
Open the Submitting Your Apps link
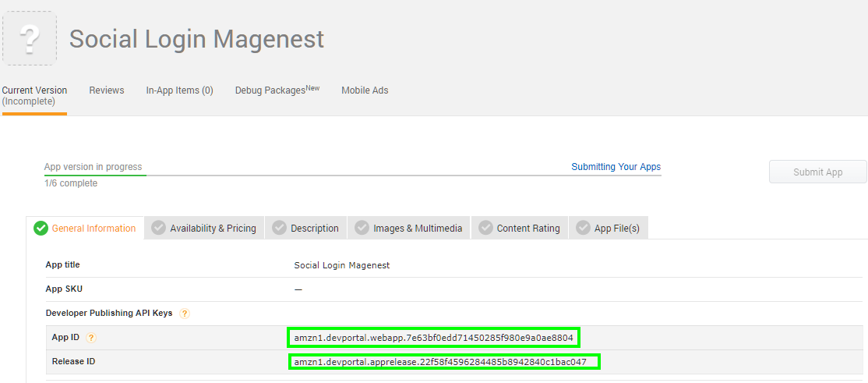pyautogui.click(x=616, y=167)
